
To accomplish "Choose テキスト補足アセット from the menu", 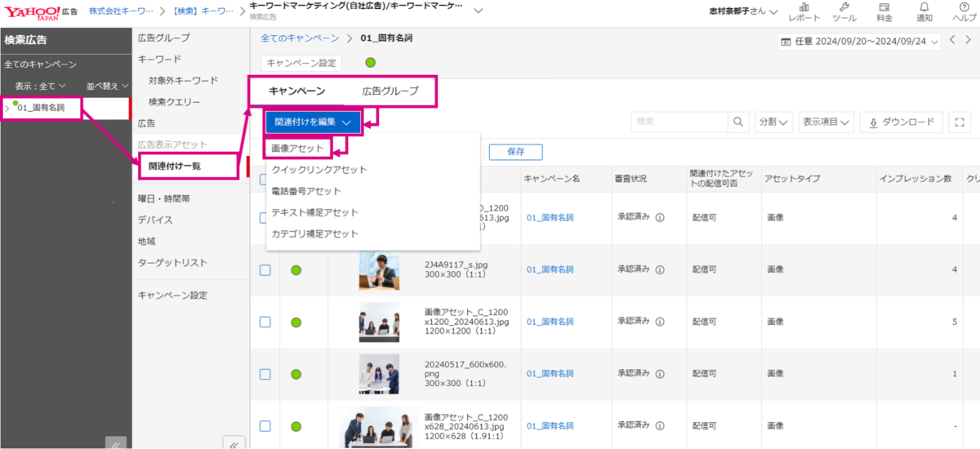I will (x=314, y=212).
